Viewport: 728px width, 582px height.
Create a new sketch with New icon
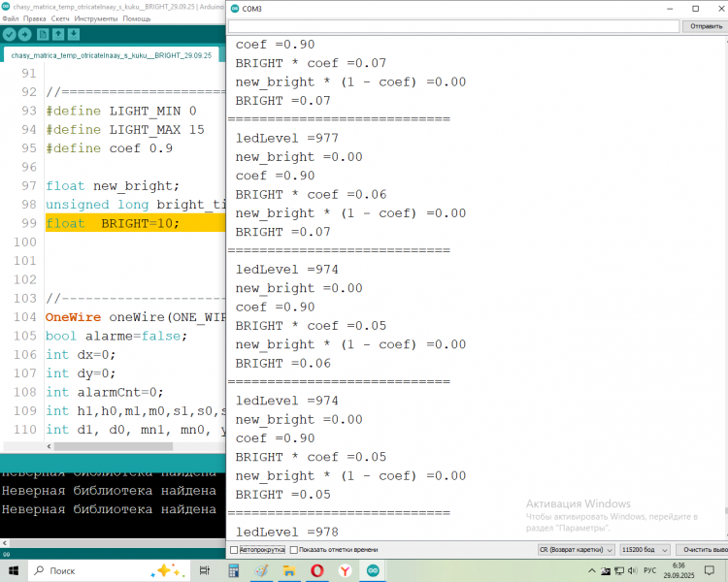tap(43, 35)
